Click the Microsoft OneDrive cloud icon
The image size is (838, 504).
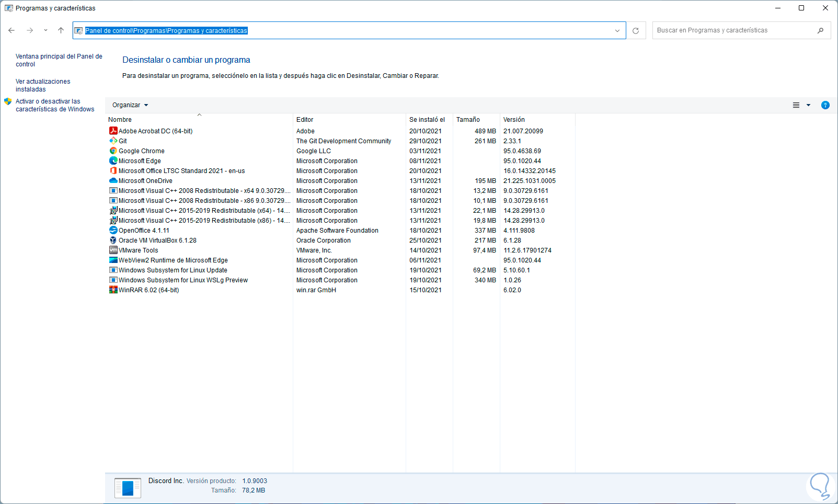point(113,180)
